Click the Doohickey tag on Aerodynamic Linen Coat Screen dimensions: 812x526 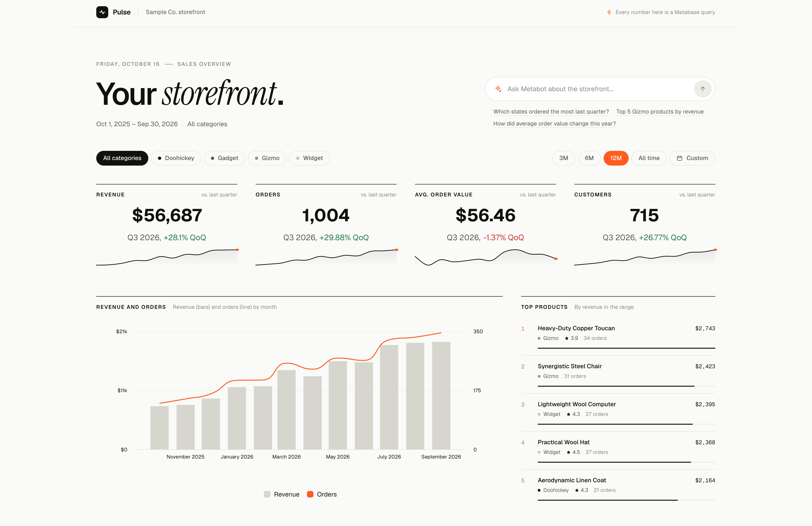(x=553, y=490)
